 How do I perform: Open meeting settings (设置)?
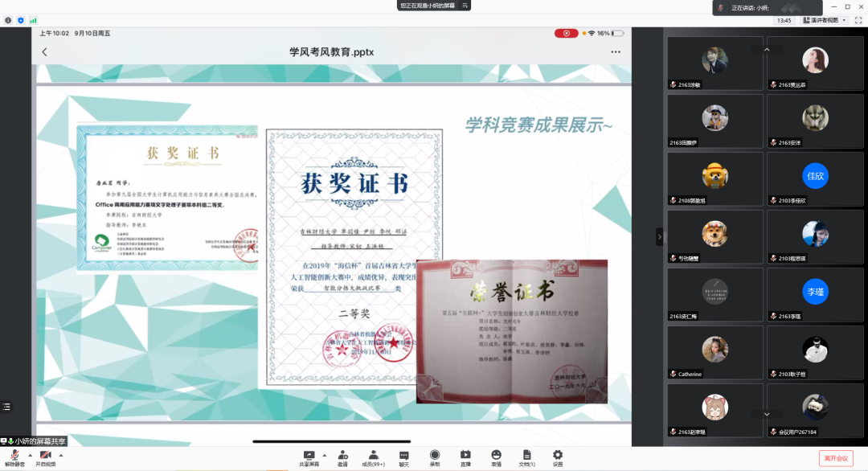point(558,457)
